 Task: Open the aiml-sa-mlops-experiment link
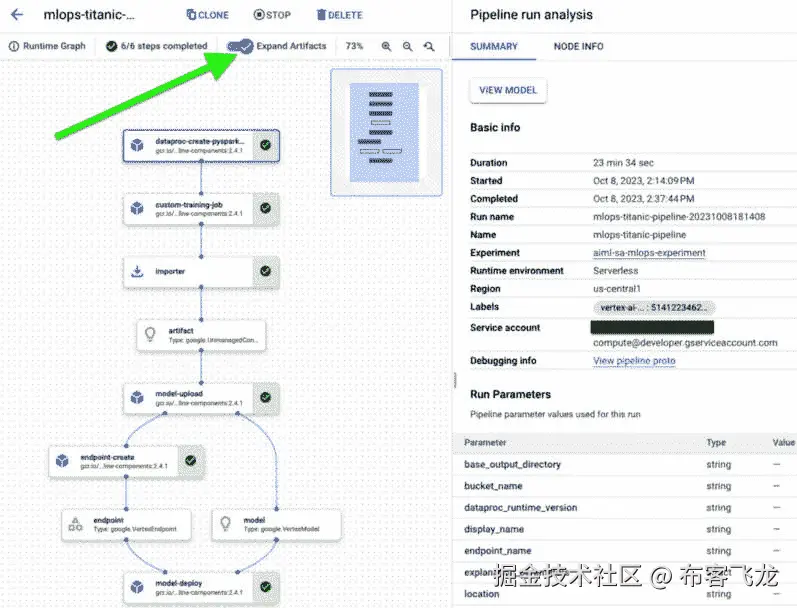click(x=649, y=253)
